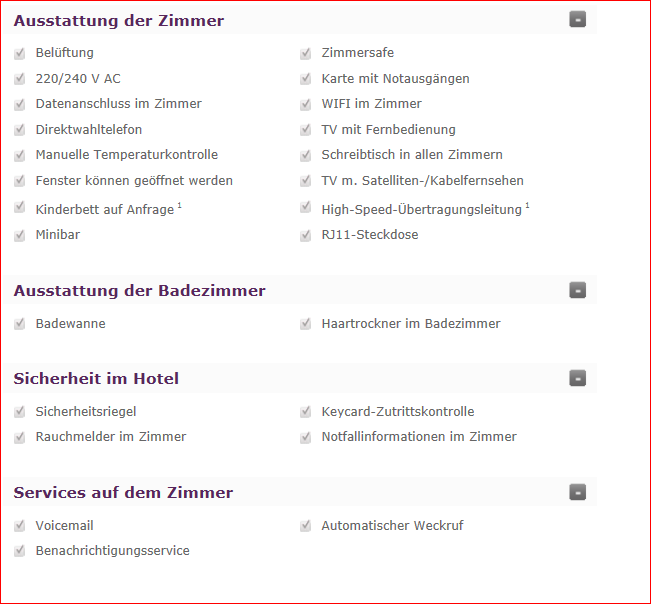Click the TV mit Fernbedienung checkmark
Image resolution: width=651 pixels, height=604 pixels.
(306, 130)
